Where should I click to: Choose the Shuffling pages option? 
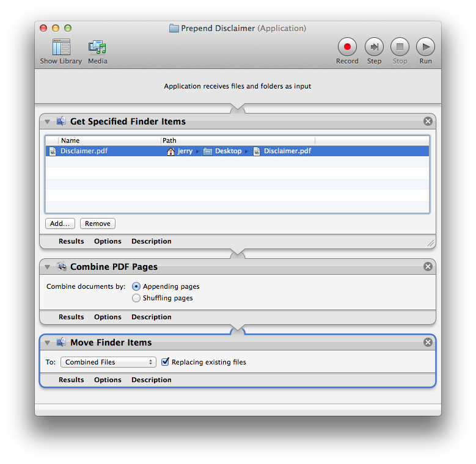136,298
